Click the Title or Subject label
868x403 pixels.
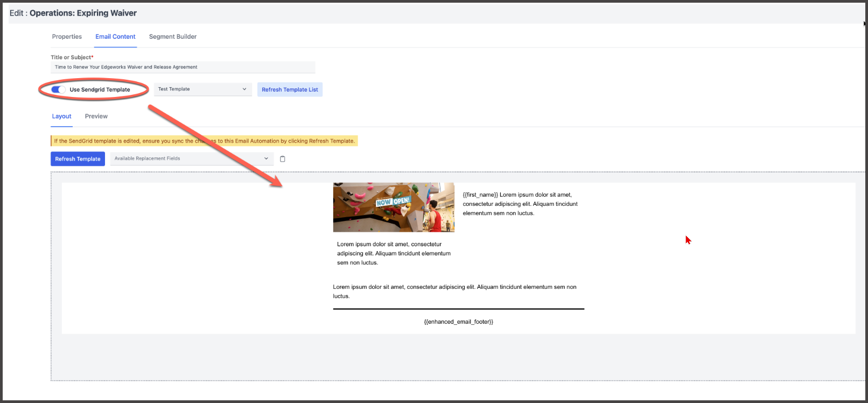click(x=72, y=57)
